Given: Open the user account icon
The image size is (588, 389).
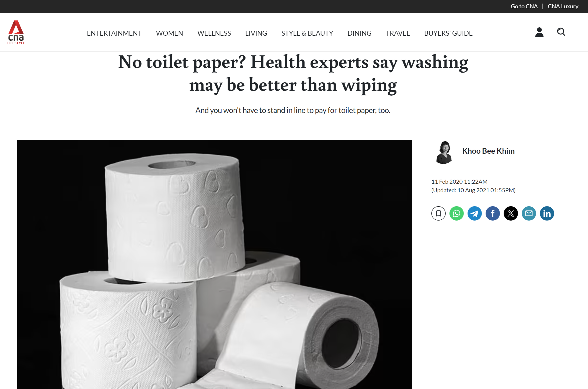Looking at the screenshot, I should pyautogui.click(x=539, y=32).
